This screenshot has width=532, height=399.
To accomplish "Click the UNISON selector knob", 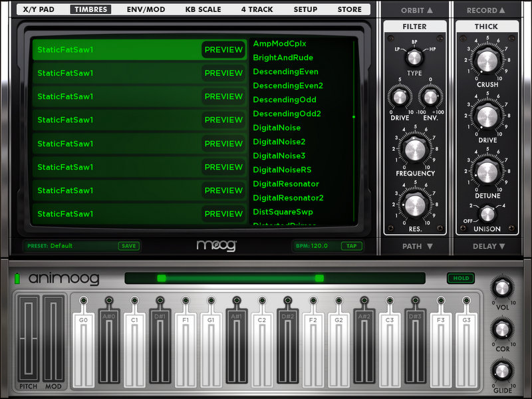I will pos(487,214).
